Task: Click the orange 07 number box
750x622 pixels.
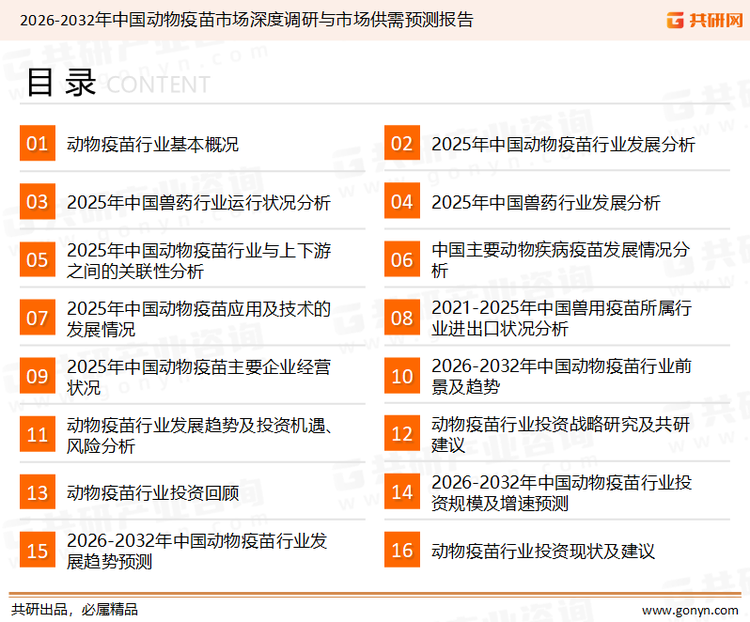Action: [37, 318]
